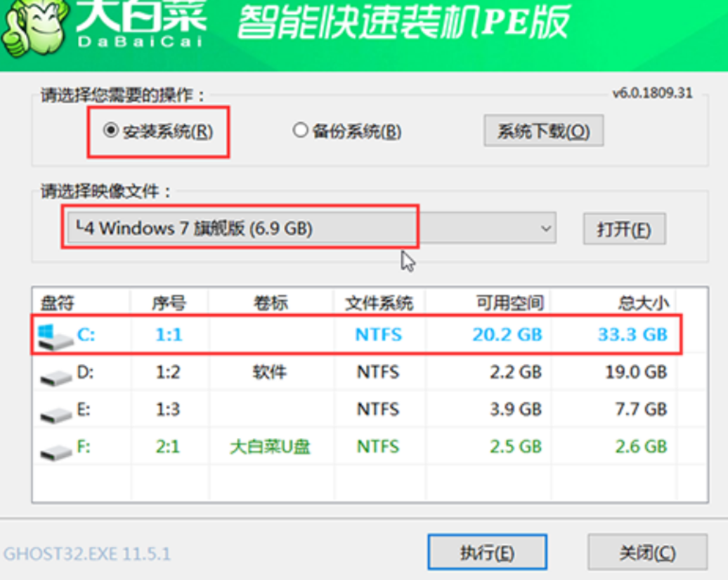Click the 1:1 sequence number cell
Image resolution: width=728 pixels, height=580 pixels.
click(x=169, y=335)
